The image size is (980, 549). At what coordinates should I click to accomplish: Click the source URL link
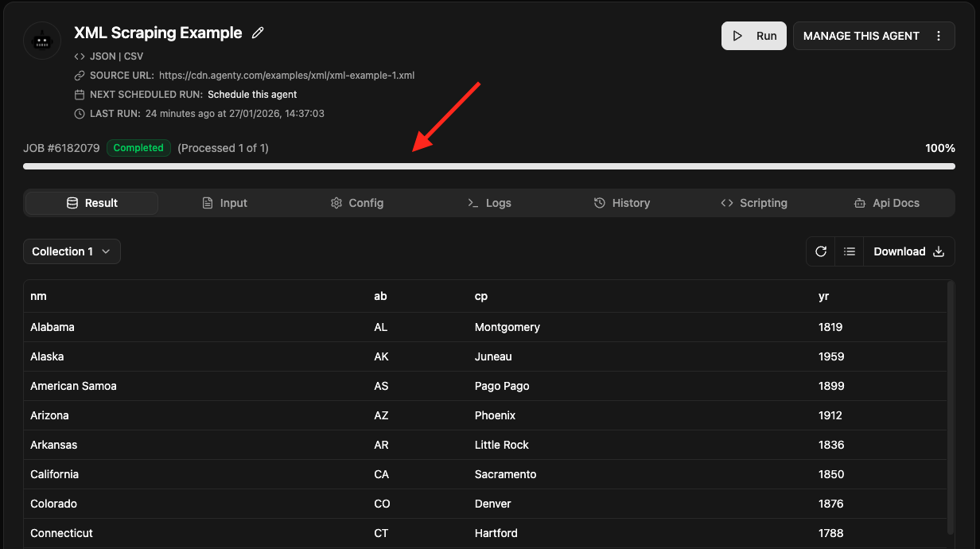click(x=286, y=76)
